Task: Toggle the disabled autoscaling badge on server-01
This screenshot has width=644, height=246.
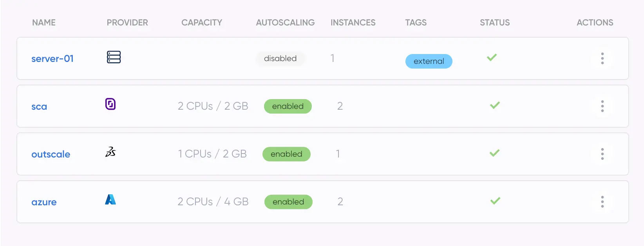Action: [x=280, y=58]
